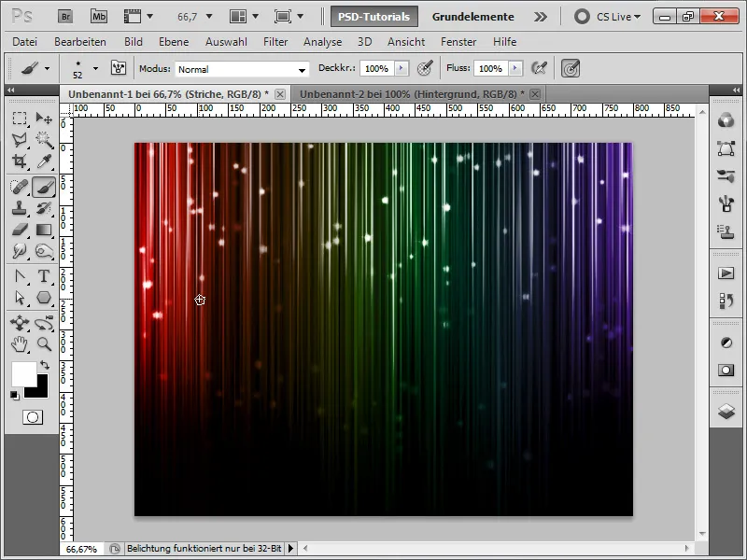This screenshot has height=560, width=747.
Task: Select the Brush tool in toolbox
Action: [x=44, y=187]
